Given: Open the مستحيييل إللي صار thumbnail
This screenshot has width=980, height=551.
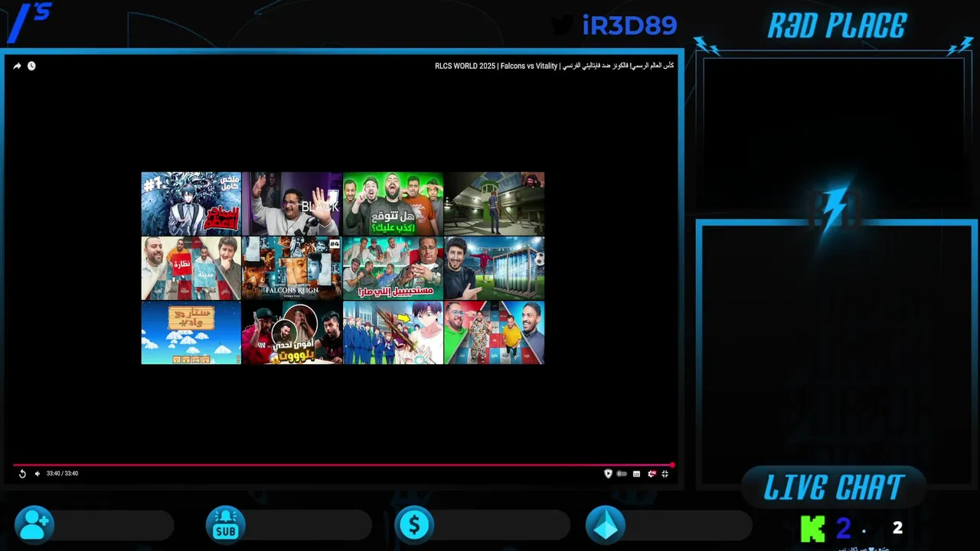Looking at the screenshot, I should (393, 268).
